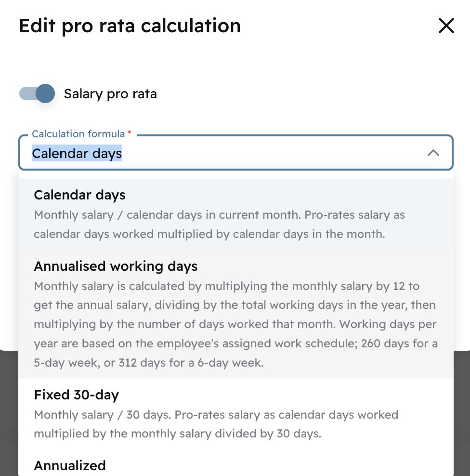
Task: Click the line mentioning 260 days for a 5-day week
Action: pos(235,344)
